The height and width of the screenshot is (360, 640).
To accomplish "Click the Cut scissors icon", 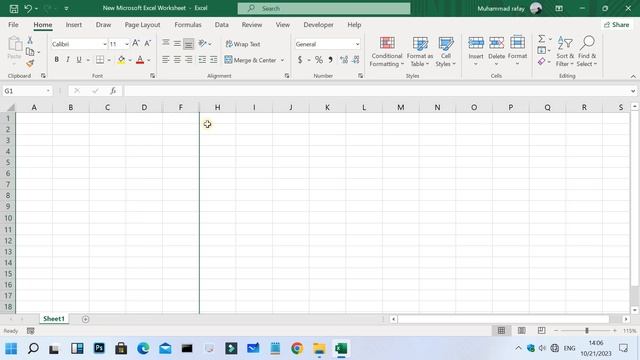I will 30,40.
